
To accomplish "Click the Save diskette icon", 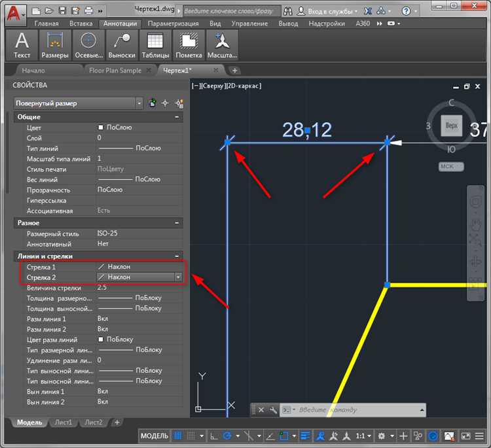I will tap(63, 11).
